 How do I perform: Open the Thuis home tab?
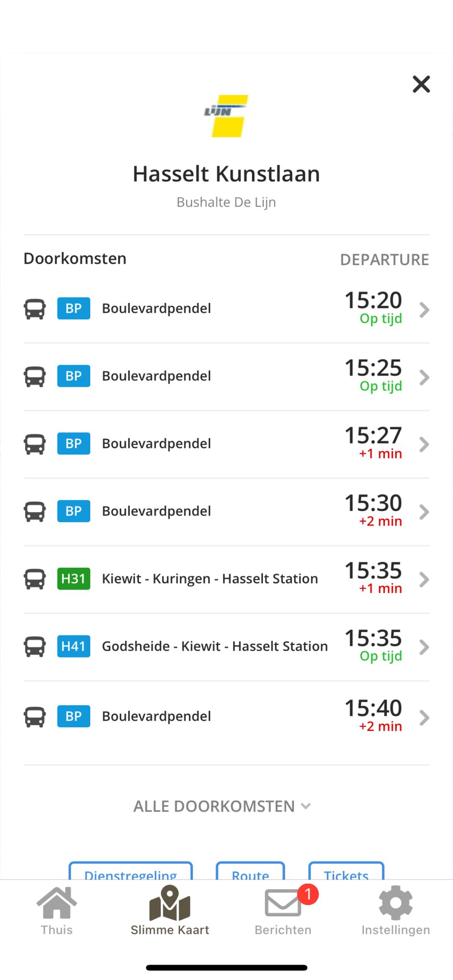coord(57,911)
